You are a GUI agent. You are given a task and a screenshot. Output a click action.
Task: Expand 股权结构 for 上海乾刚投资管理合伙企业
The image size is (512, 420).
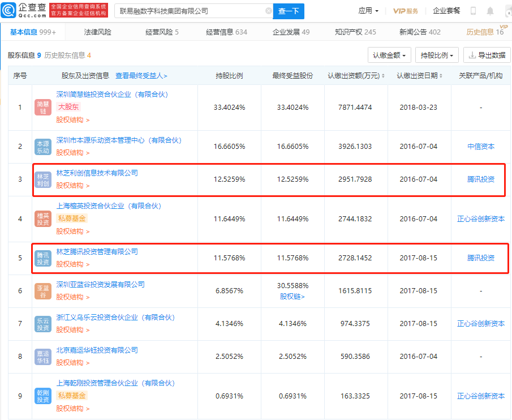(72, 409)
